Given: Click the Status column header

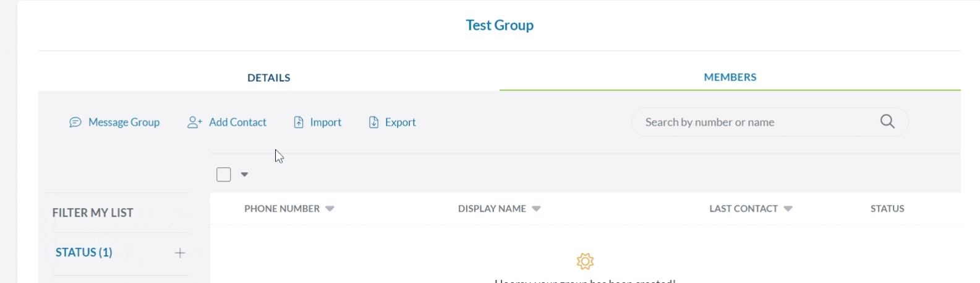Looking at the screenshot, I should coord(887,209).
